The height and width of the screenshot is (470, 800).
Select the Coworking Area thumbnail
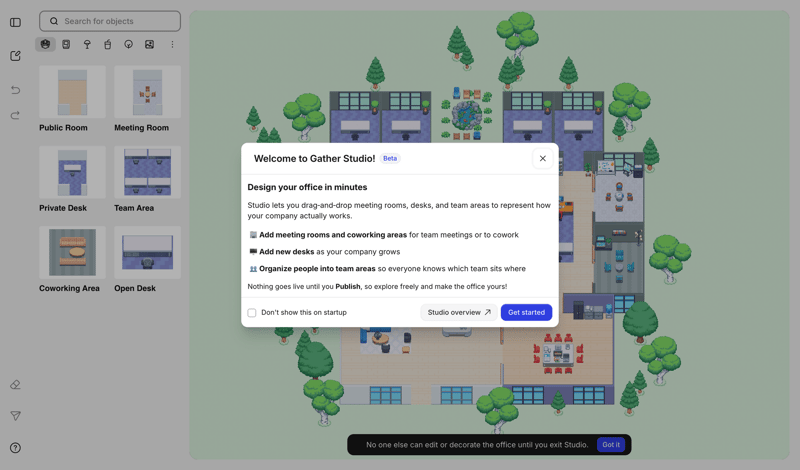click(x=72, y=253)
